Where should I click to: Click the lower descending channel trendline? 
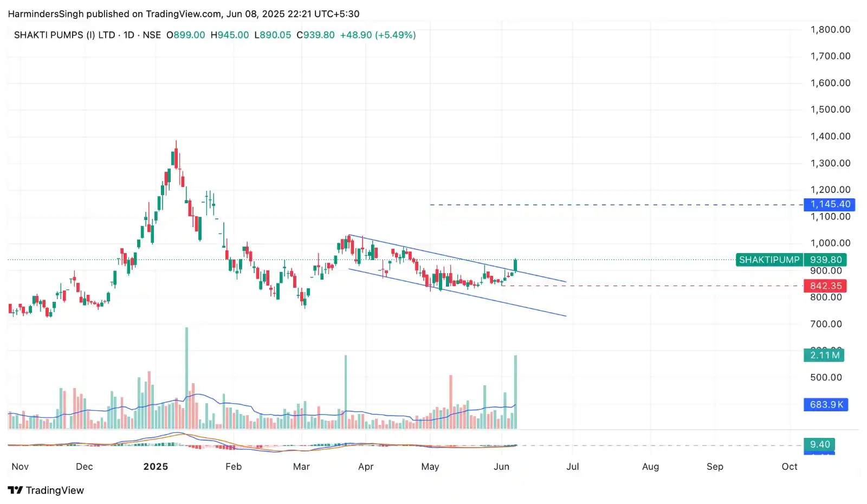(457, 292)
